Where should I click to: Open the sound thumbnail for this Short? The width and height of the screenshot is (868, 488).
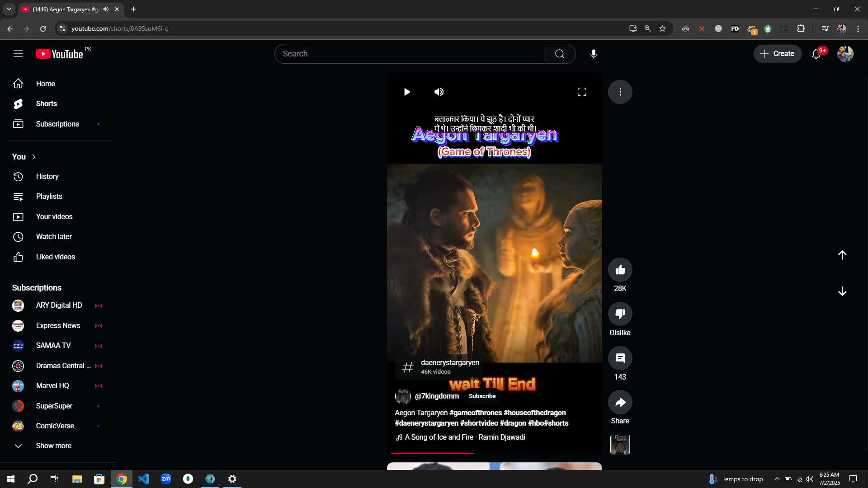[620, 445]
